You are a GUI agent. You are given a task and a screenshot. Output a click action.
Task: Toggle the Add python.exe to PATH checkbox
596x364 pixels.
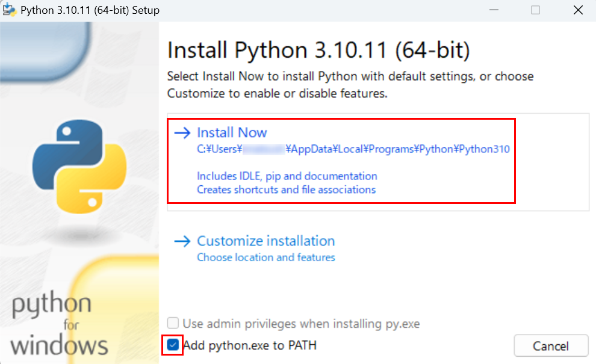click(x=173, y=345)
